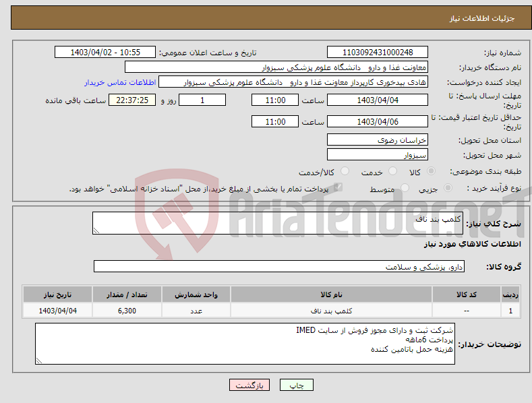
Task: Click the جزئیات اطلاعات نیاز page header
Action: (x=482, y=18)
